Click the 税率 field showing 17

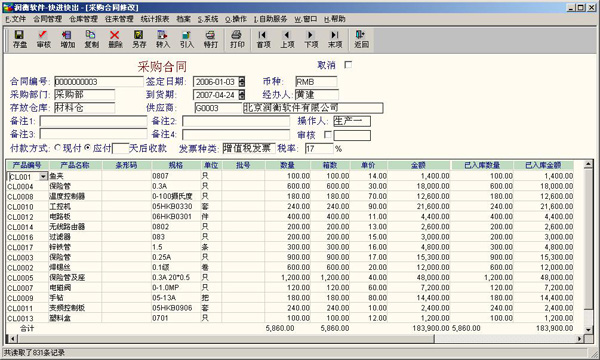pyautogui.click(x=319, y=148)
